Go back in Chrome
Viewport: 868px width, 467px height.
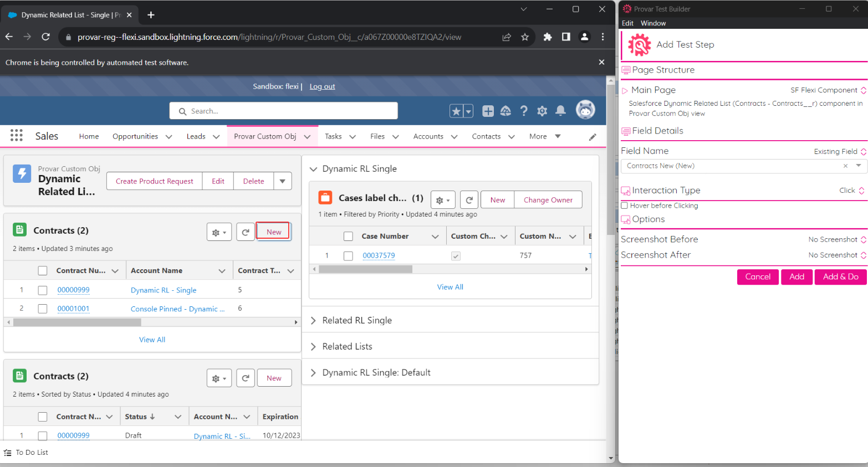9,37
